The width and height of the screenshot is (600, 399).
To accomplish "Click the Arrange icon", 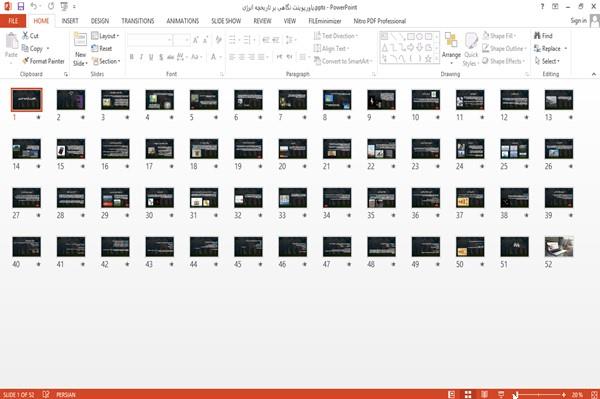I will [451, 41].
